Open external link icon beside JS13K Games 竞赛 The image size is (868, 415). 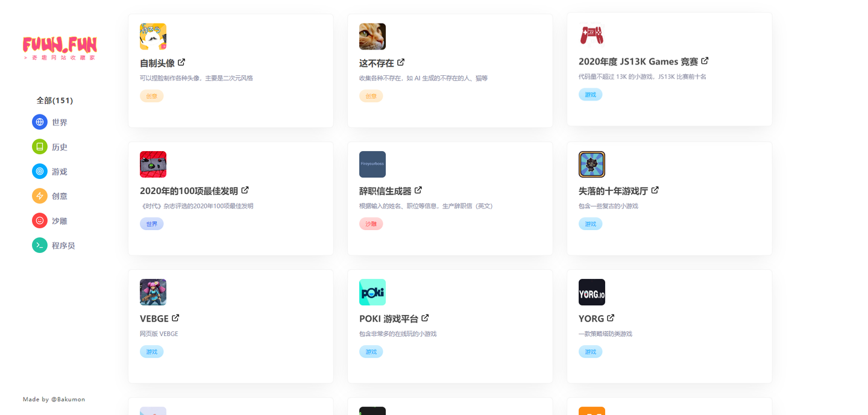pos(705,61)
